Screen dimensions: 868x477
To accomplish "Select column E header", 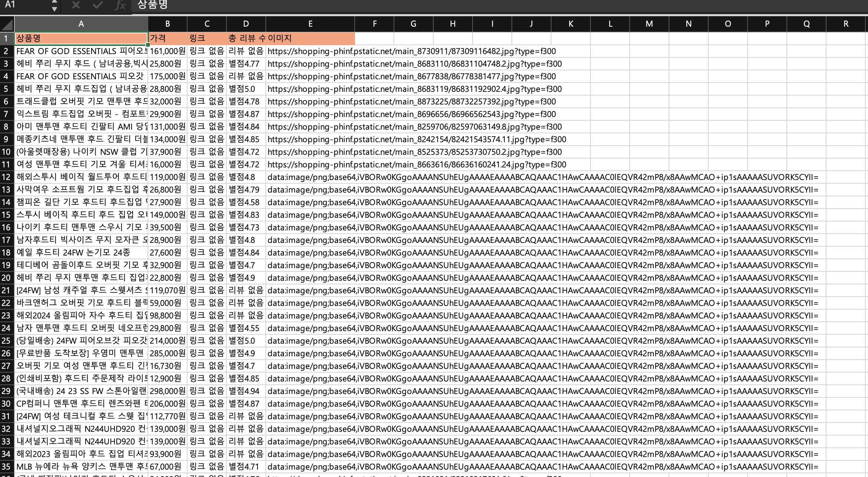I will coord(310,24).
